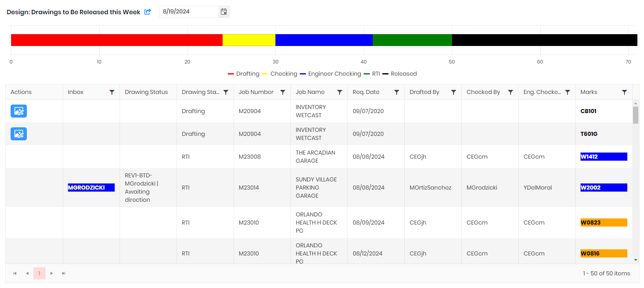This screenshot has height=288, width=644.
Task: Sort by the Req. Date header
Action: pyautogui.click(x=366, y=92)
